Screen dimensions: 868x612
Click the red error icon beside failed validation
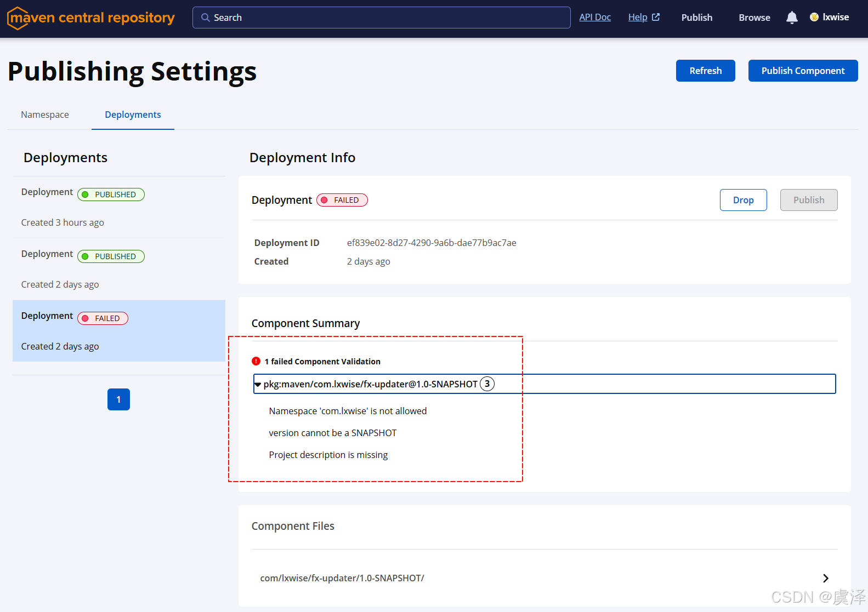click(x=256, y=361)
